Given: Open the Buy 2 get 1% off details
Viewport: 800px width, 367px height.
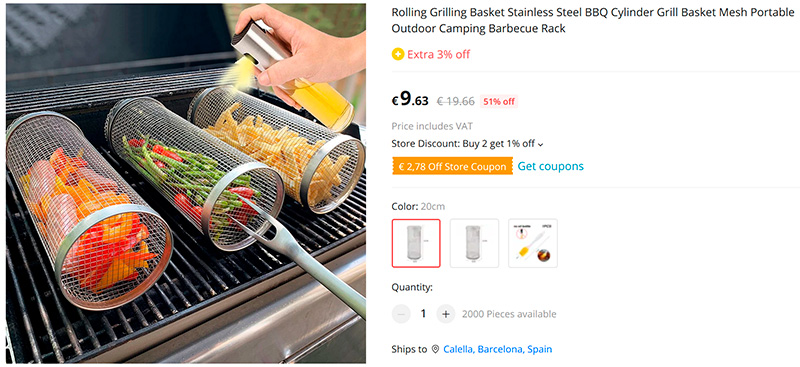Looking at the screenshot, I should pos(498,143).
